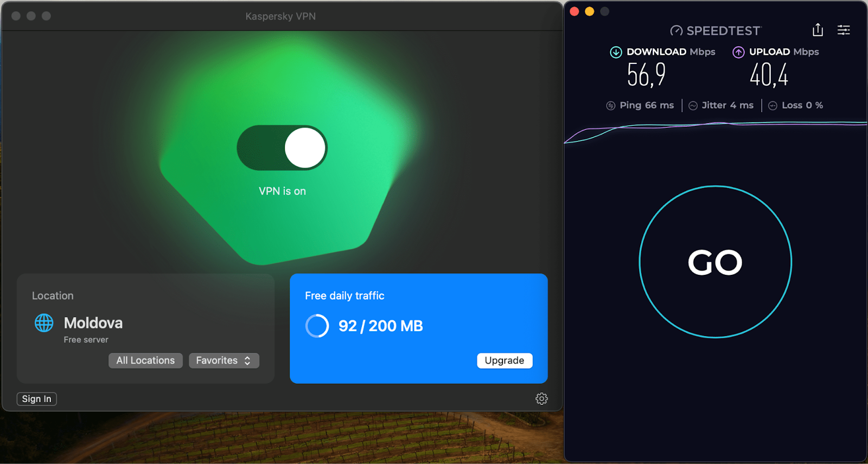Open Speedtest settings sliders icon
Image resolution: width=868 pixels, height=464 pixels.
(x=844, y=30)
